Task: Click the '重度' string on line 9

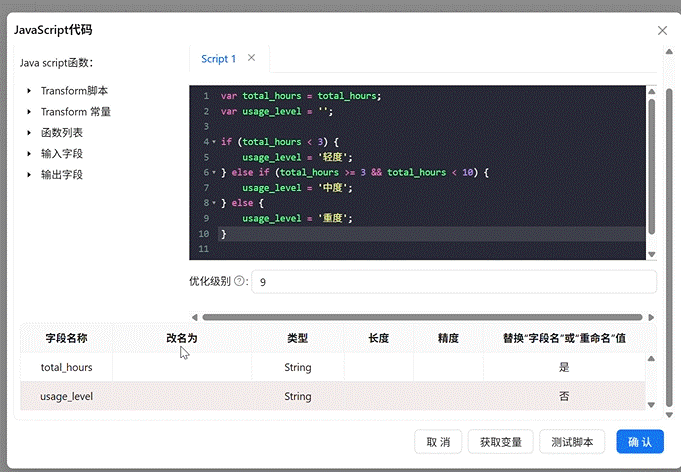Action: click(x=335, y=218)
